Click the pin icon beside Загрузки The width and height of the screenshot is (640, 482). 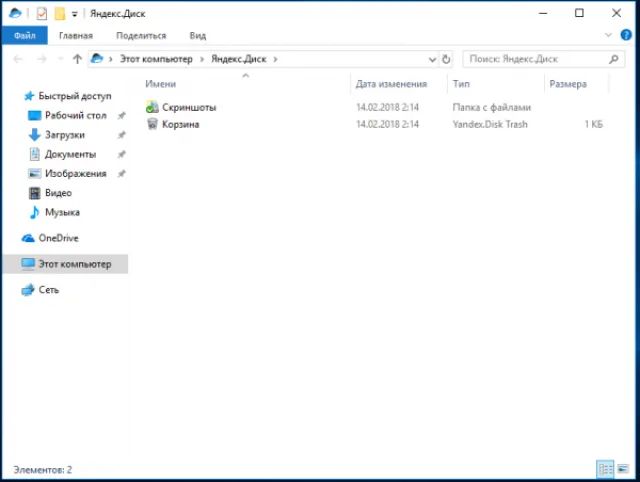[122, 135]
